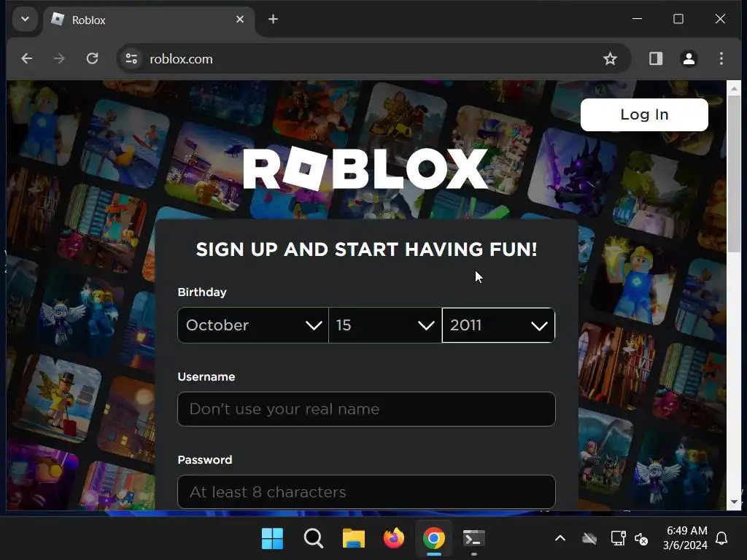Reload the Roblox page
The height and width of the screenshot is (560, 747).
click(93, 58)
